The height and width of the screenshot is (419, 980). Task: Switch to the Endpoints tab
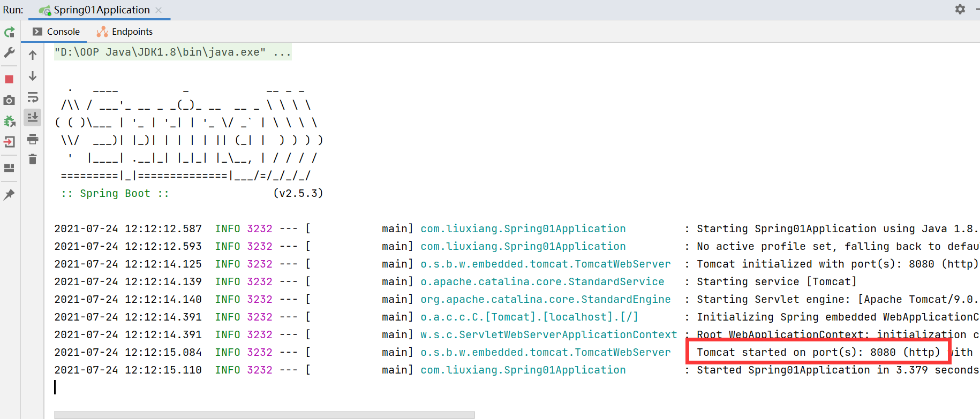(125, 32)
